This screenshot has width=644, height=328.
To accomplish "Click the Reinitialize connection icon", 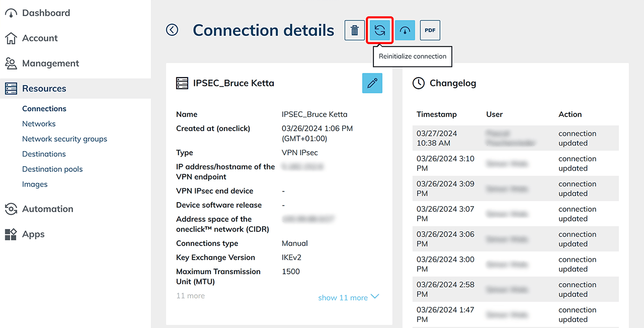I will pos(380,30).
